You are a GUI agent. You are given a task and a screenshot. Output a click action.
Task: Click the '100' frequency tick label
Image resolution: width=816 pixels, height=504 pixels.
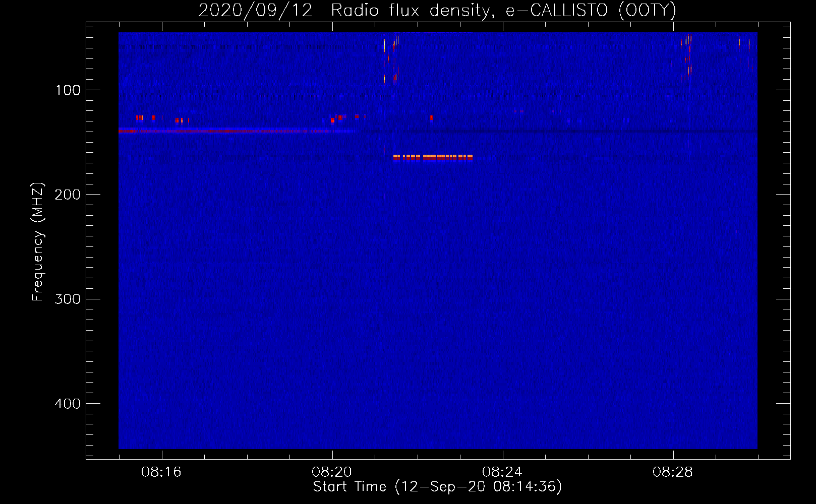coord(68,90)
